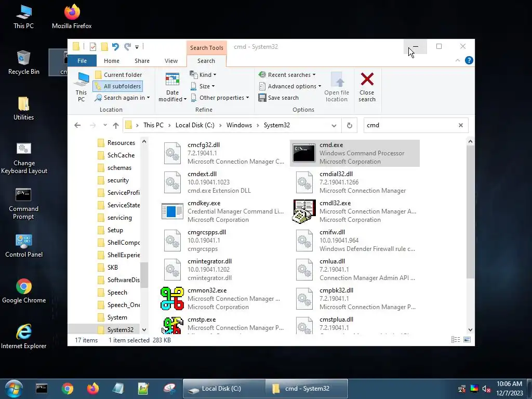Click This PC in the address breadcrumb
Screen dimensions: 532x399
pyautogui.click(x=153, y=125)
